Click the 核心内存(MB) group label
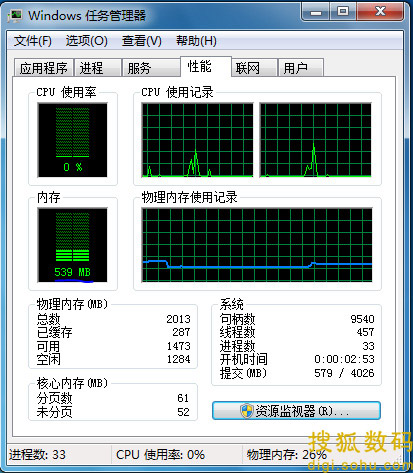413x473 pixels. pos(72,383)
